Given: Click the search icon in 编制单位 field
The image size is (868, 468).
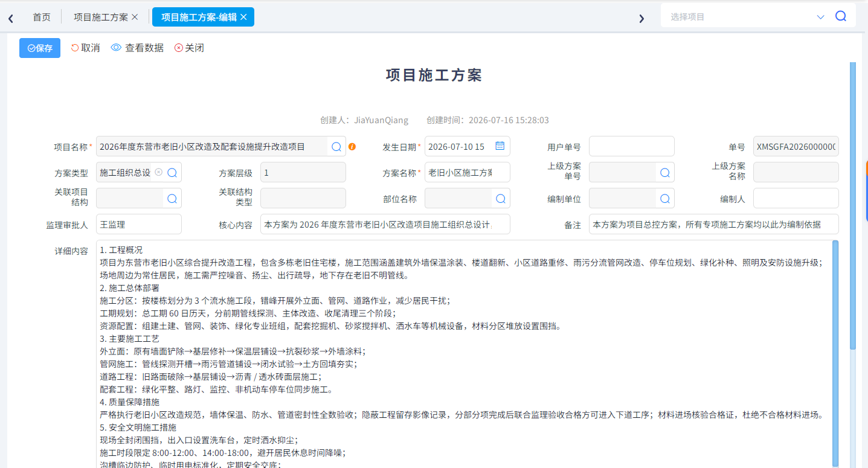Looking at the screenshot, I should click(664, 199).
